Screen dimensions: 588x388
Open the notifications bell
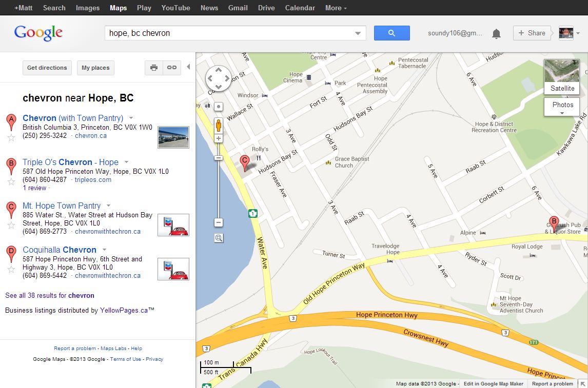[x=496, y=34]
